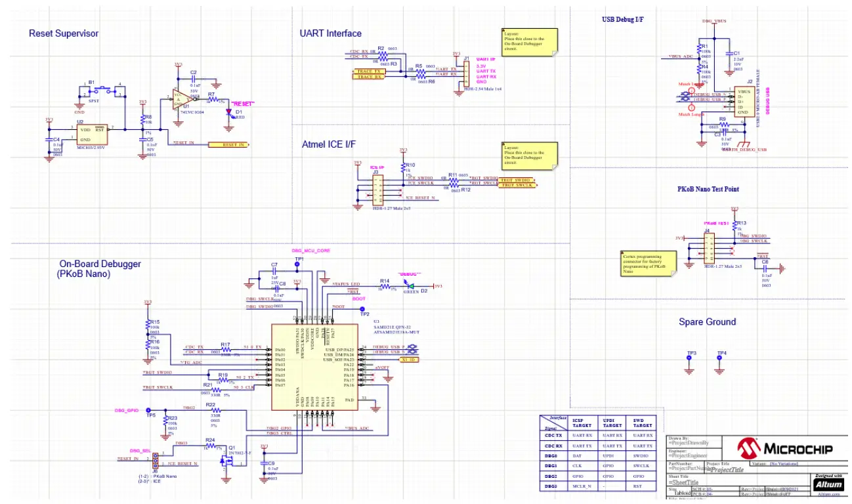852x504 pixels.
Task: Open the Altium.com link in the title block
Action: coord(829,493)
